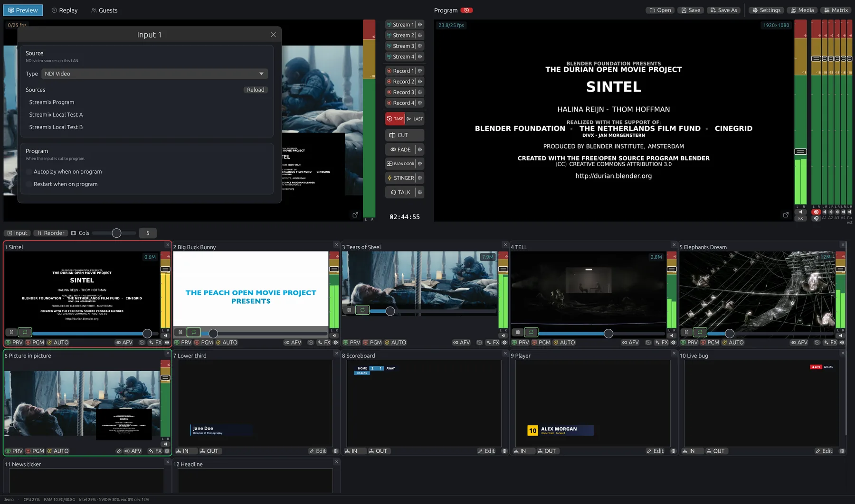Open STINGER transition settings gear
This screenshot has height=504, width=855.
[420, 178]
